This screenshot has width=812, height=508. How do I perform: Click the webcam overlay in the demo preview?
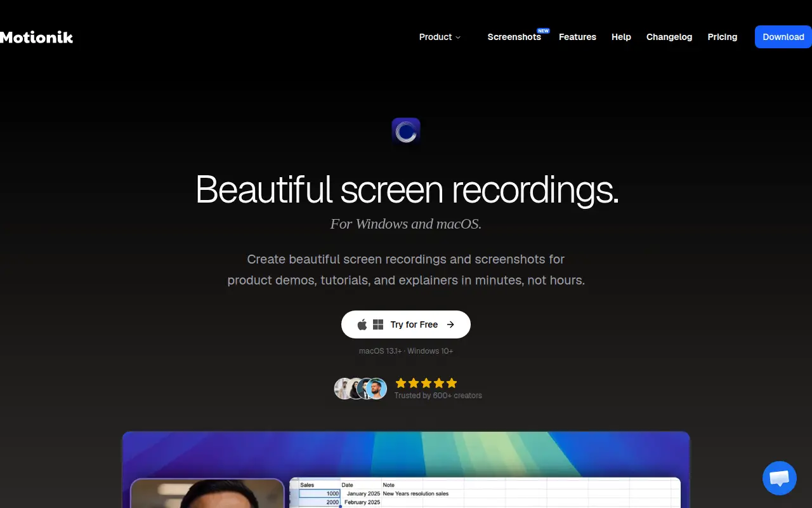pyautogui.click(x=207, y=493)
